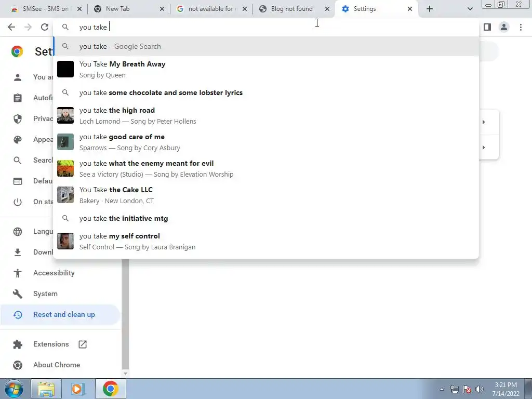This screenshot has width=532, height=399.
Task: Open Languages globe icon
Action: 18,231
